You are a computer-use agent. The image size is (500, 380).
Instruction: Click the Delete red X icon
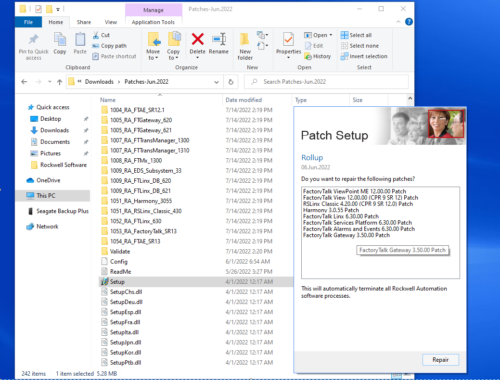point(197,39)
